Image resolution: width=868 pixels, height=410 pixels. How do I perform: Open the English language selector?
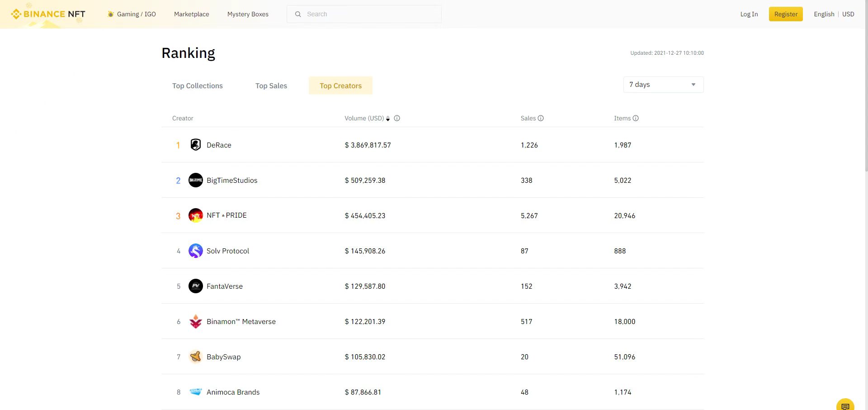pos(824,14)
